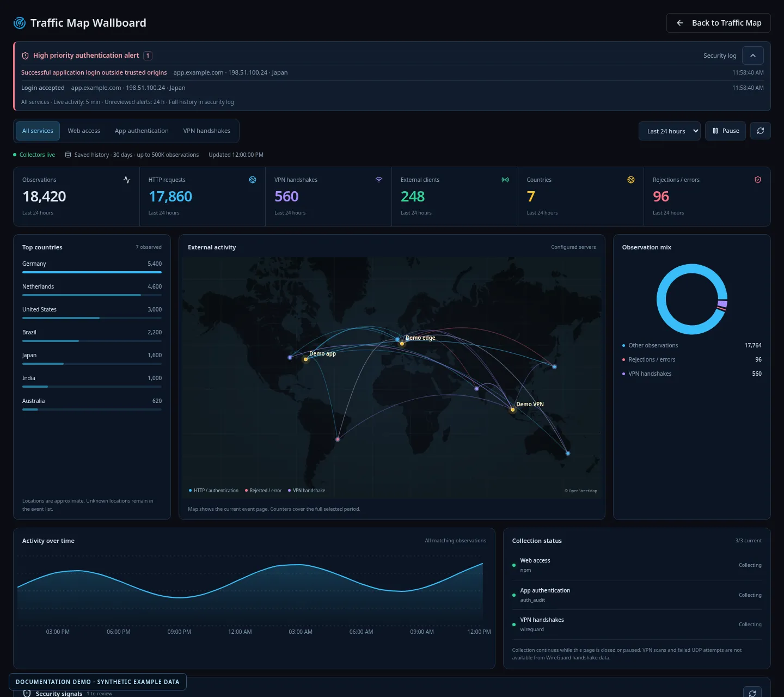Click the Traffic Map radar logo icon
The height and width of the screenshot is (697, 784).
pyautogui.click(x=20, y=23)
